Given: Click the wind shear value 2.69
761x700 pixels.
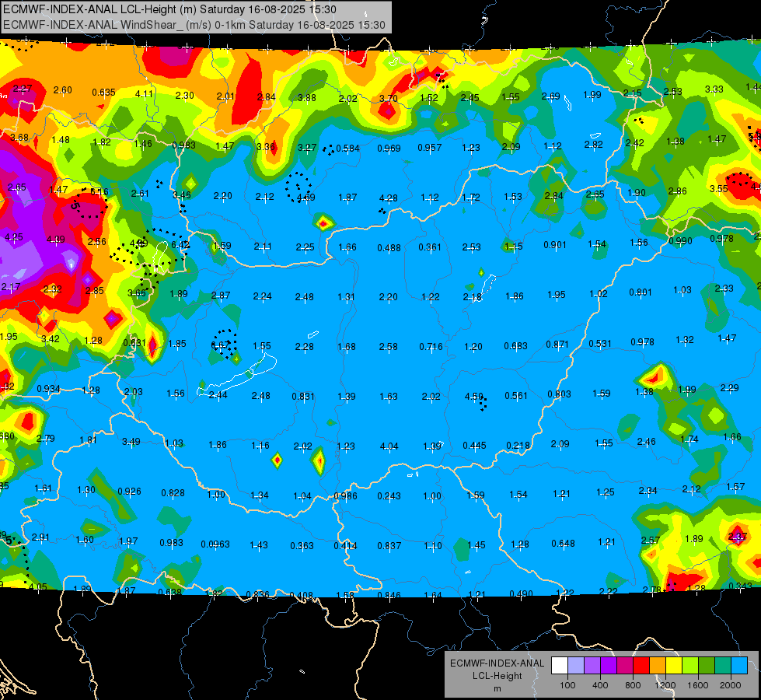Looking at the screenshot, I should pos(551,96).
